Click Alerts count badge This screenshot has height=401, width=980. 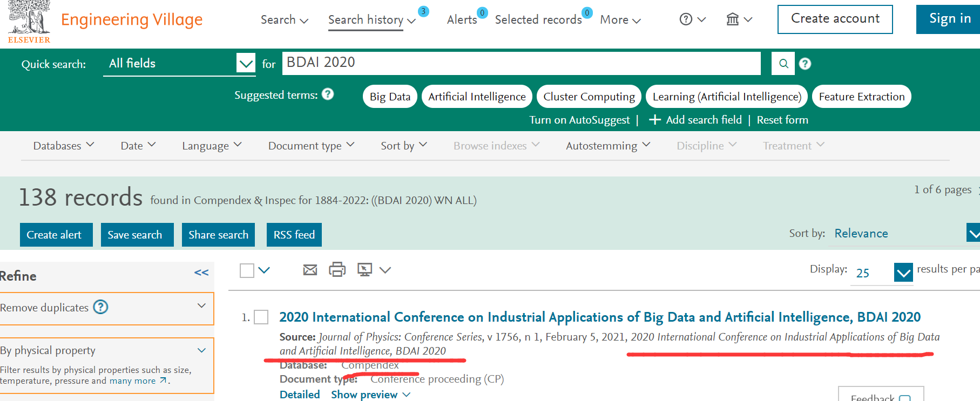tap(483, 12)
